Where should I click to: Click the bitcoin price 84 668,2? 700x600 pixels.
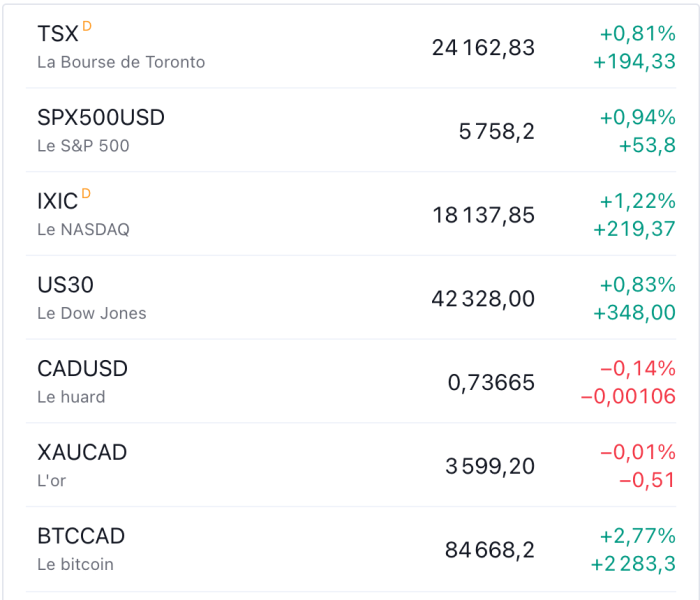click(x=489, y=550)
